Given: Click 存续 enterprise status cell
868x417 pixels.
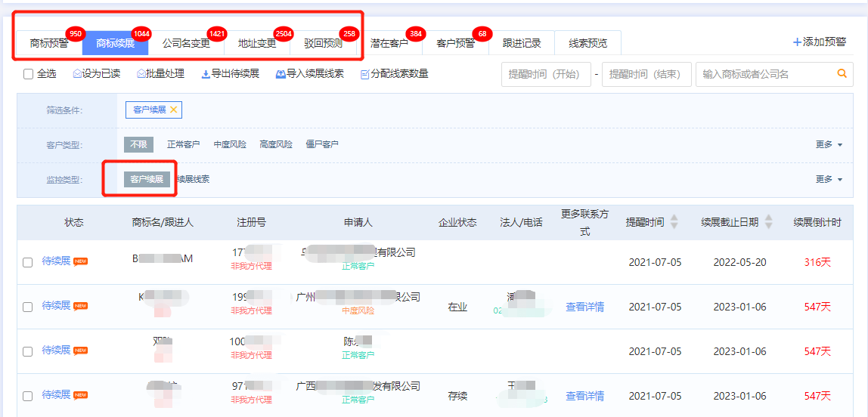Looking at the screenshot, I should tap(457, 396).
